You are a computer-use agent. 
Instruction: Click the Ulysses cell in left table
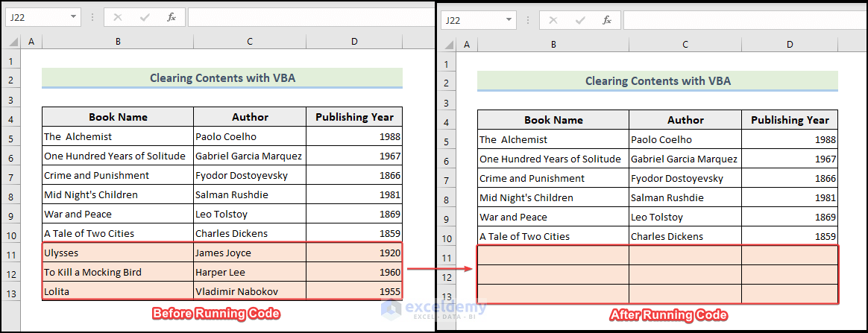[118, 253]
